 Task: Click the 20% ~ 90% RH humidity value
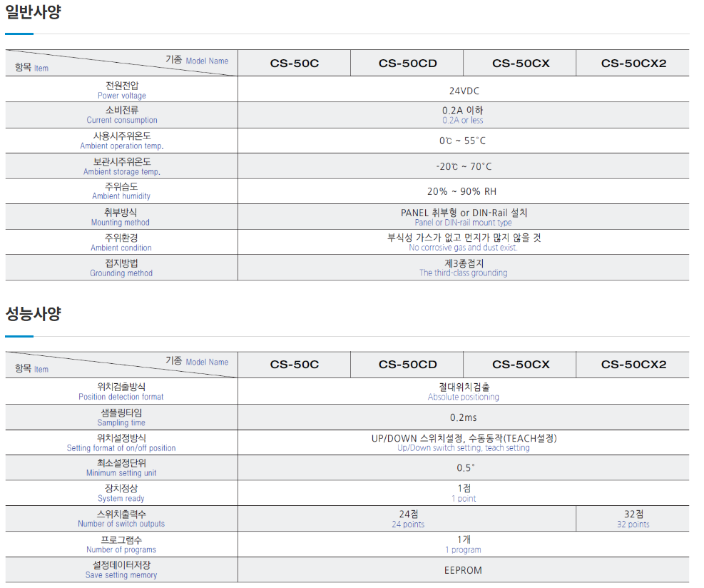pos(463,191)
